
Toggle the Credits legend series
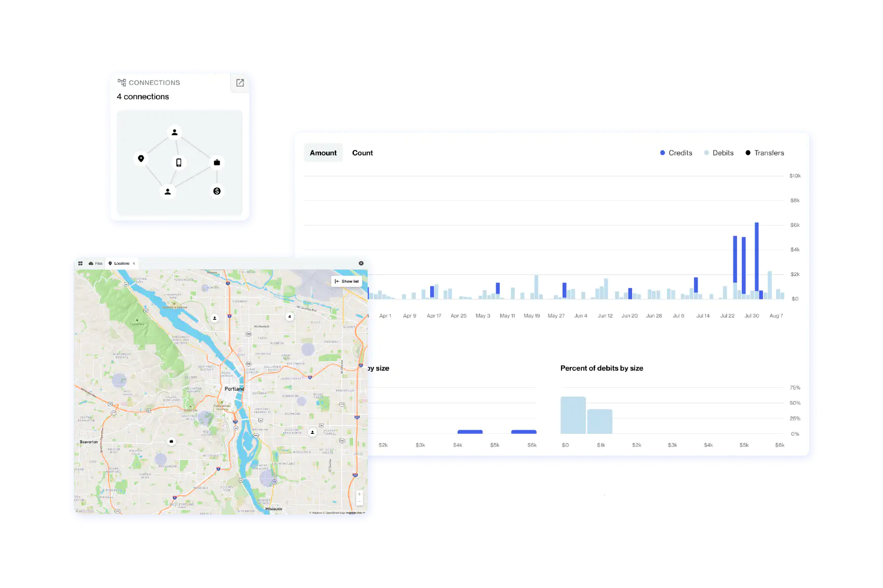pyautogui.click(x=676, y=153)
